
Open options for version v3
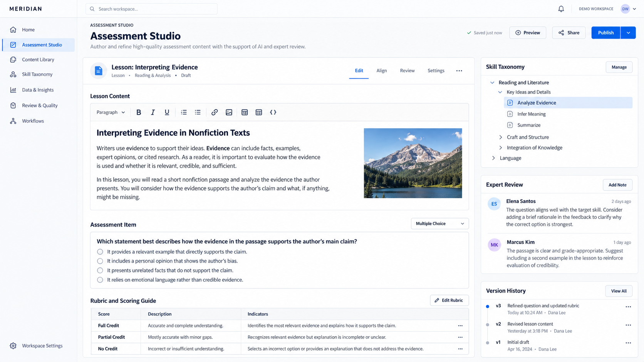point(628,307)
